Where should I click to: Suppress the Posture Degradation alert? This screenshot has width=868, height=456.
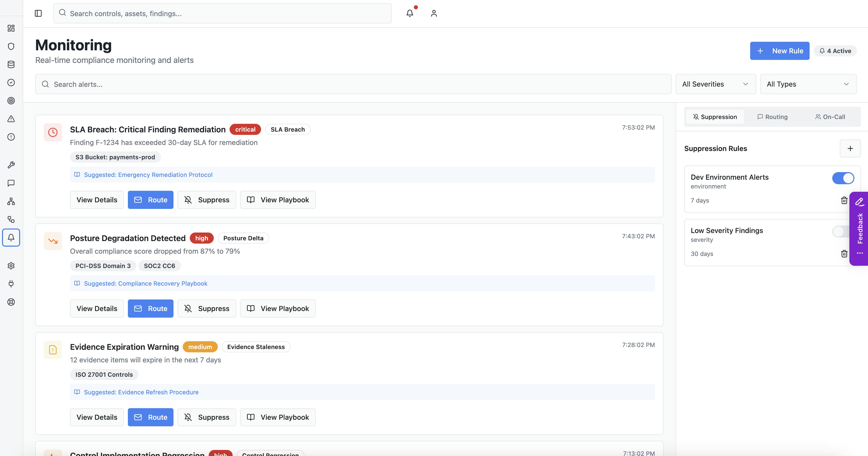pos(207,308)
